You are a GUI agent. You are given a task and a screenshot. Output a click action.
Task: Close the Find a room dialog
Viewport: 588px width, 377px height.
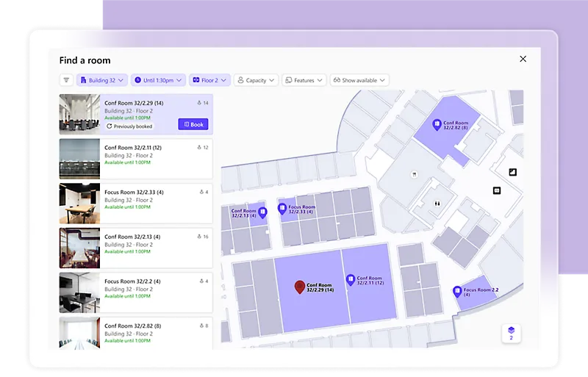tap(523, 59)
